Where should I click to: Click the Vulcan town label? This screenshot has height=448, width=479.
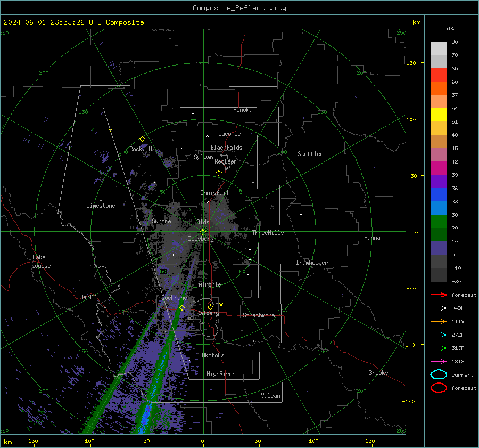270,396
